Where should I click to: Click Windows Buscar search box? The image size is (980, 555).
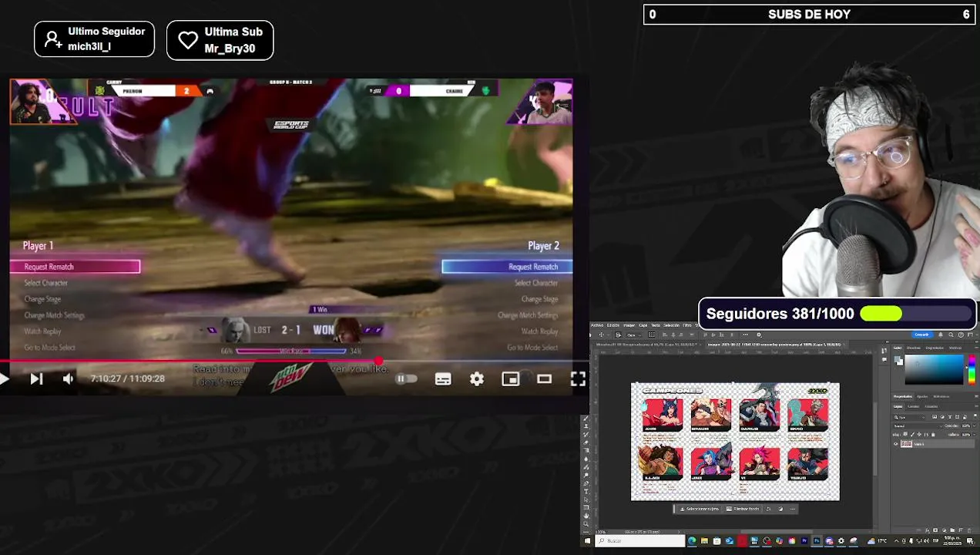point(640,541)
